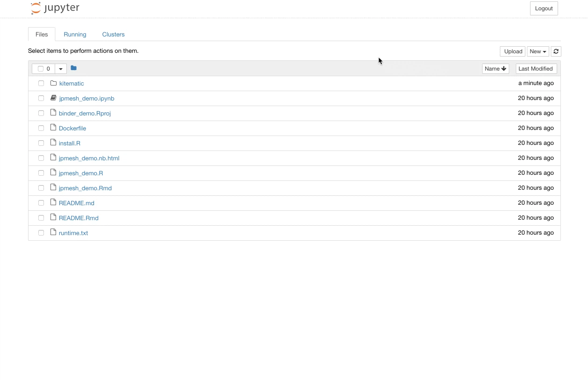
Task: Open the jpmesh_demo.nb.html link
Action: [x=89, y=158]
